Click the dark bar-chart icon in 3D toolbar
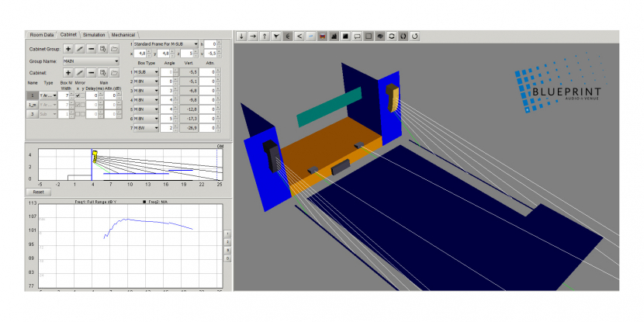The height and width of the screenshot is (322, 644). pyautogui.click(x=334, y=36)
